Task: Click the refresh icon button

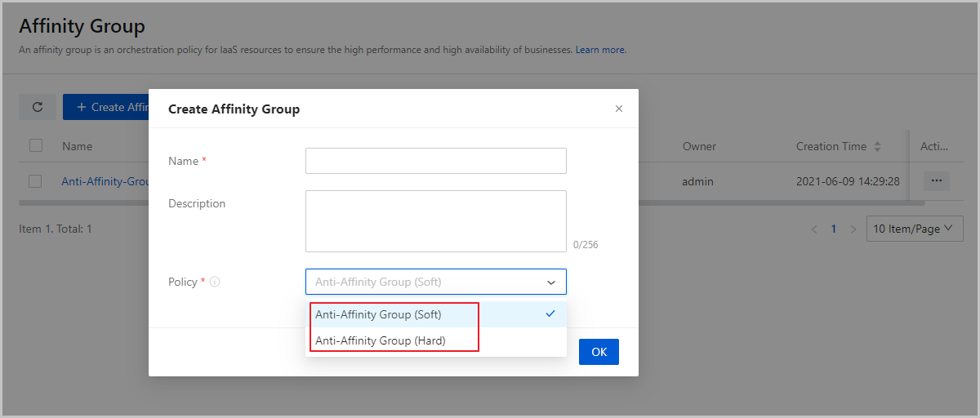Action: tap(38, 107)
